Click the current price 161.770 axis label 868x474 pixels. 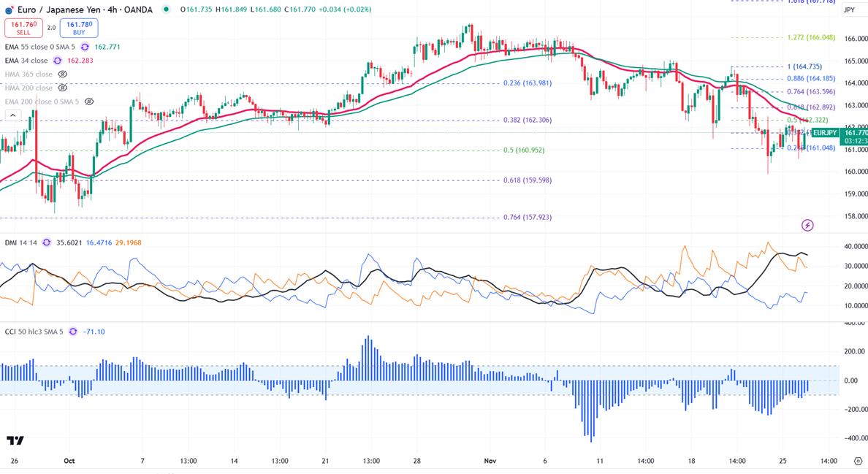[x=856, y=133]
